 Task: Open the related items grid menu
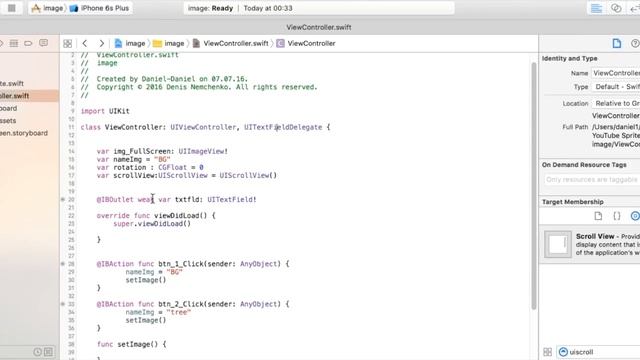67,43
